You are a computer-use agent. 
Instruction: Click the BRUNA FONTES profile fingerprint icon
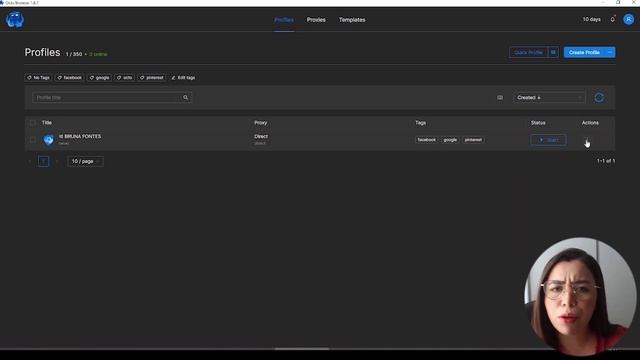point(49,140)
